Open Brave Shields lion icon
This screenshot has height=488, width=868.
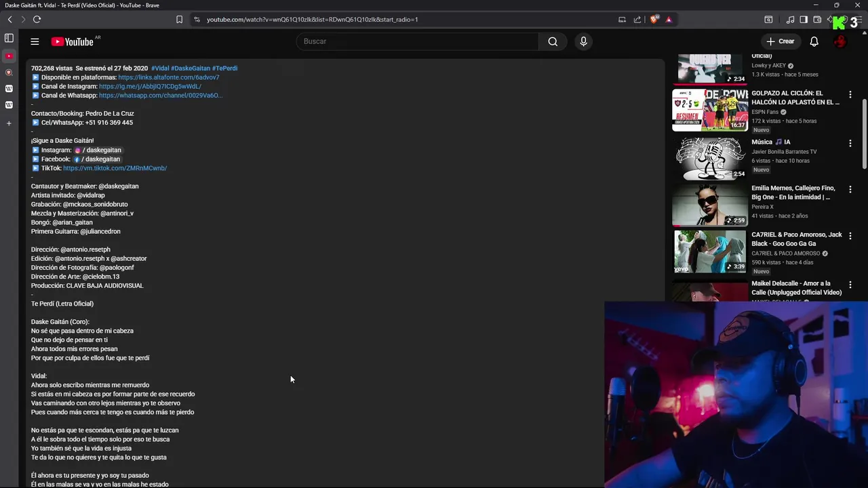click(654, 20)
